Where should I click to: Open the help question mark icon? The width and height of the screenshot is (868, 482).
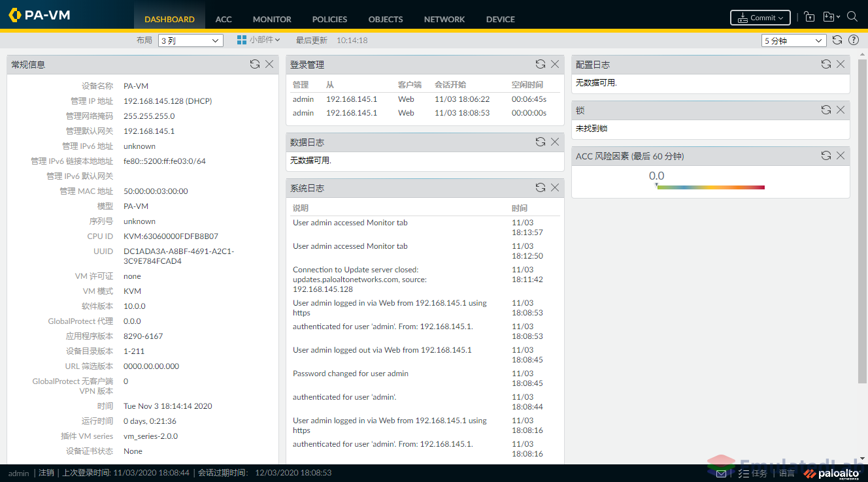854,40
